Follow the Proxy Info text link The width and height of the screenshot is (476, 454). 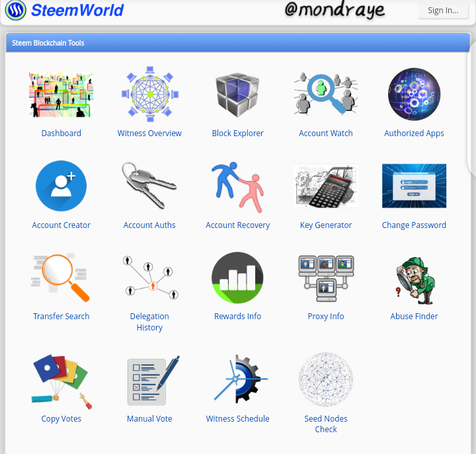(326, 317)
